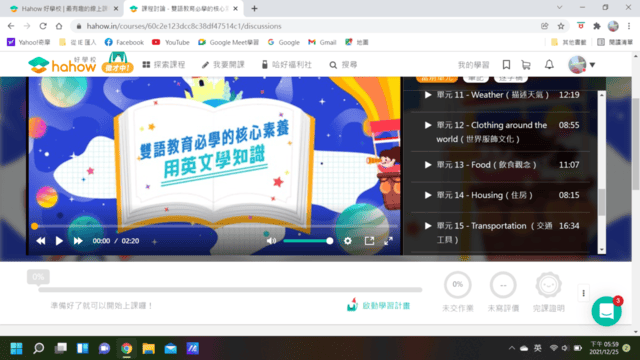Screen dimensions: 640x360
Task: Open the 徵才中 hiring badge
Action: coord(118,63)
